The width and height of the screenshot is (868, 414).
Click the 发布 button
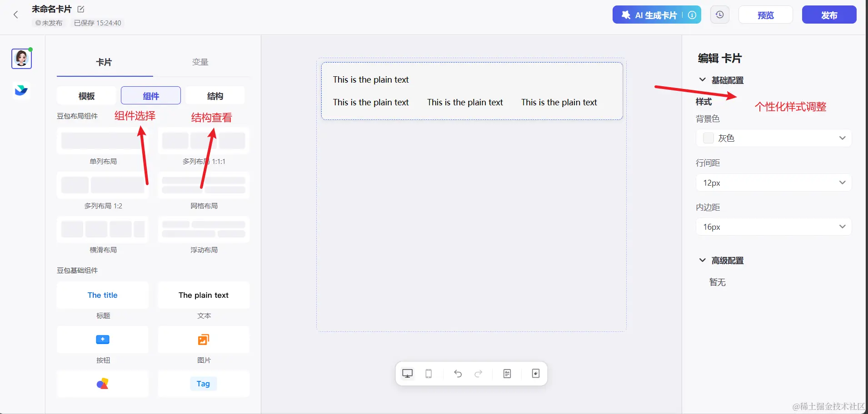pos(829,15)
